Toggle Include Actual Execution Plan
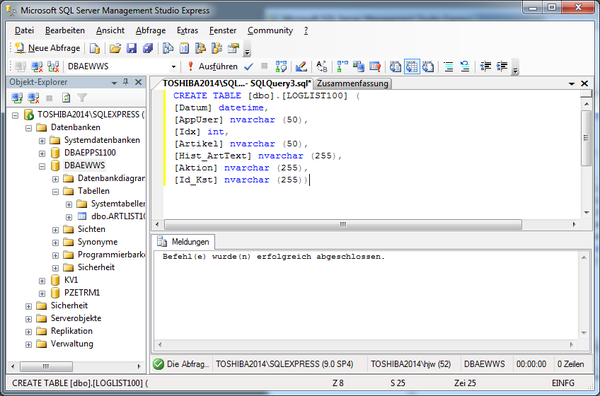The height and width of the screenshot is (396, 600). point(342,67)
